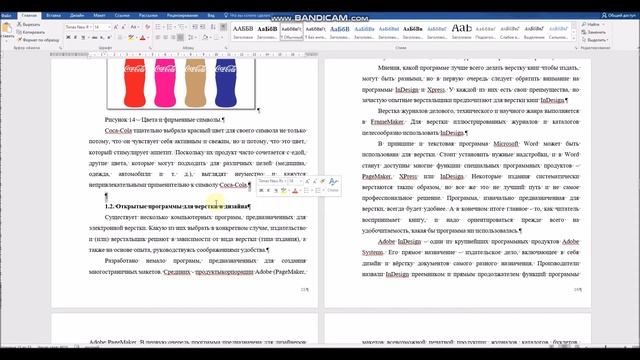Image resolution: width=640 pixels, height=360 pixels.
Task: Click the mini toolbar Format Painter icon
Action: click(322, 181)
